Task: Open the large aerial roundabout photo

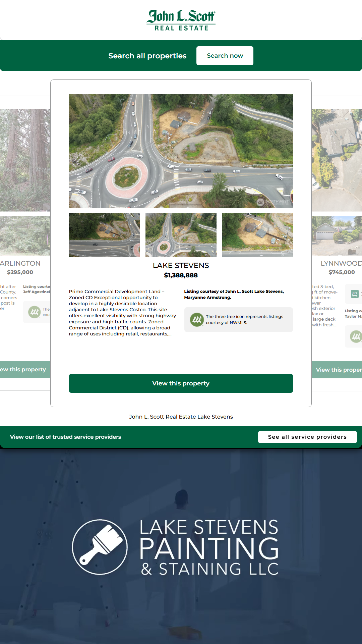Action: pos(181,151)
